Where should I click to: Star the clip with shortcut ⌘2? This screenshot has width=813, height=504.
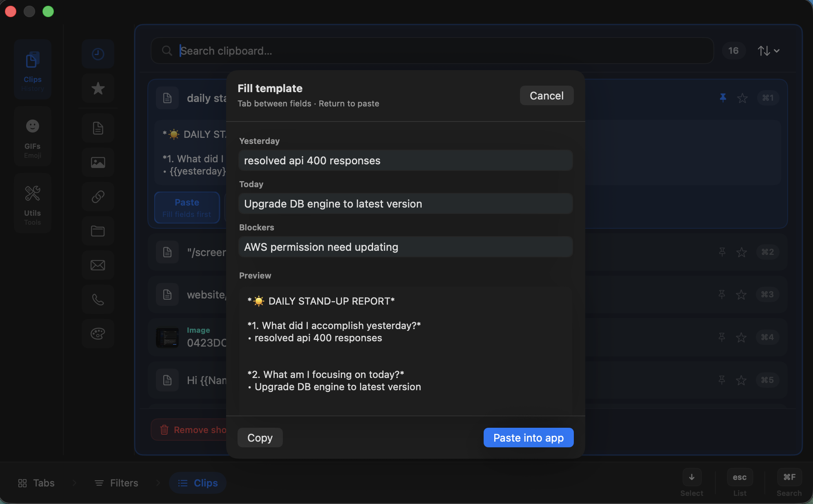[742, 252]
